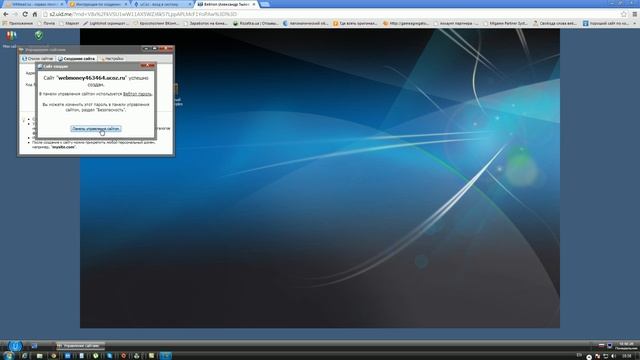Close the 'Сайт создан' dialog
640x360 pixels.
click(147, 66)
